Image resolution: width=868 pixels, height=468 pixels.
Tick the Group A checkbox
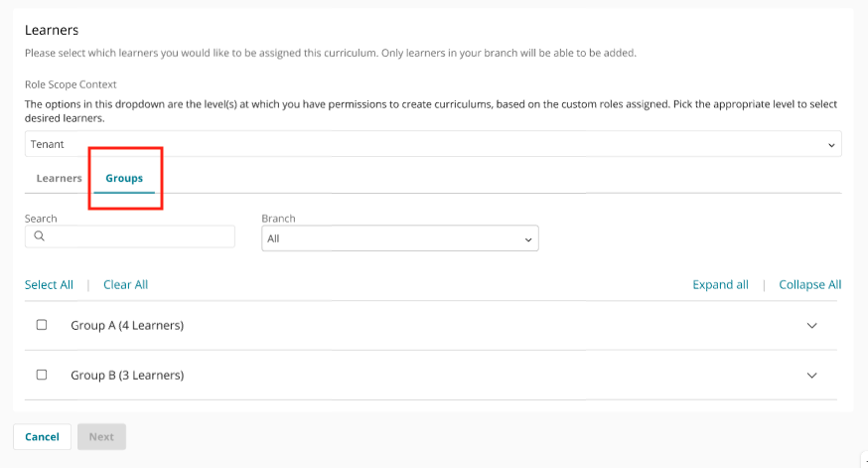pyautogui.click(x=42, y=325)
